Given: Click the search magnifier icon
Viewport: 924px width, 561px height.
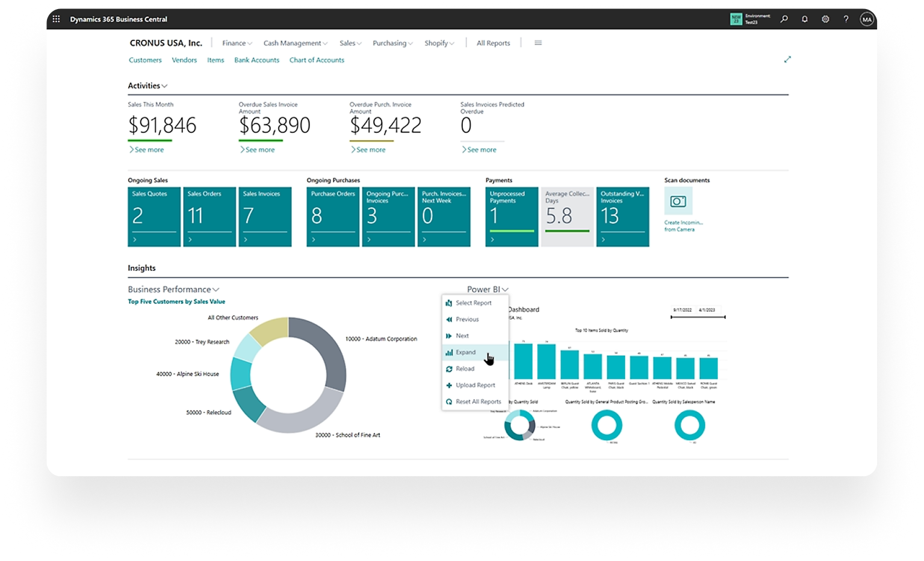Looking at the screenshot, I should [x=784, y=19].
